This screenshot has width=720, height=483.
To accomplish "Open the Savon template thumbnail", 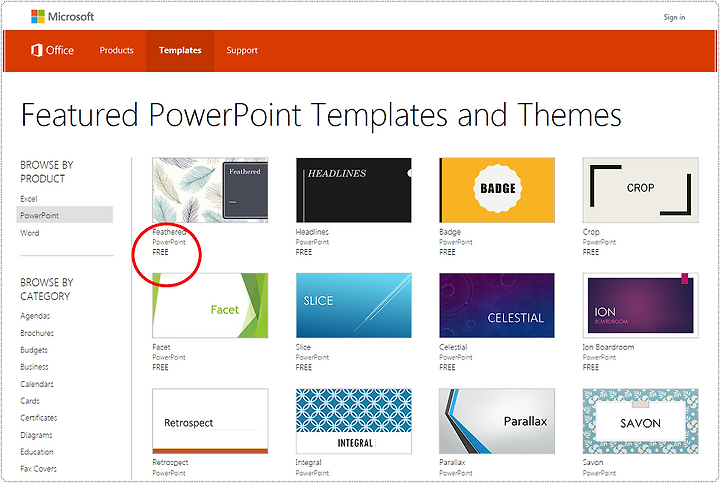I will pyautogui.click(x=641, y=421).
